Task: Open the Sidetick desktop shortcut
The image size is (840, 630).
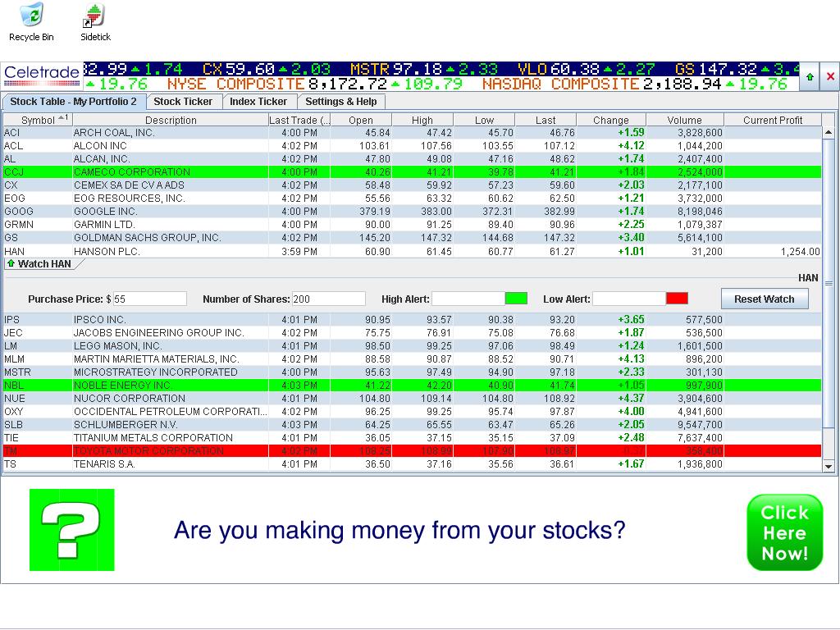Action: [95, 16]
